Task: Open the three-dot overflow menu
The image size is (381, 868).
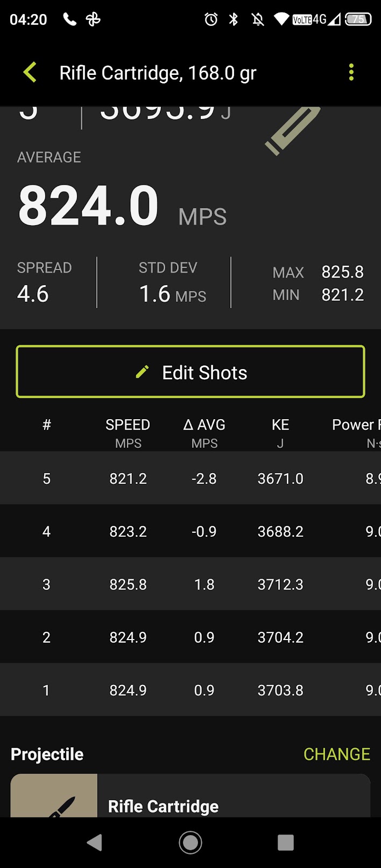Action: (351, 72)
